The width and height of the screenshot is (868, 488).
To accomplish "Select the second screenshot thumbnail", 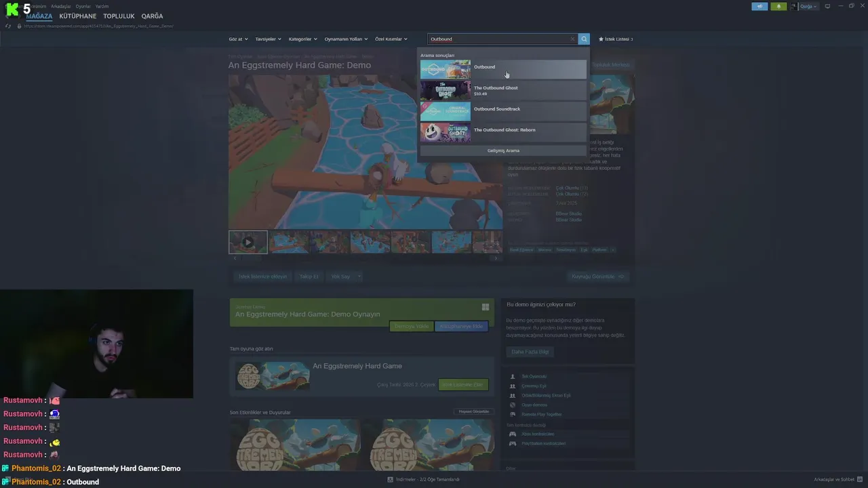I will tap(289, 242).
